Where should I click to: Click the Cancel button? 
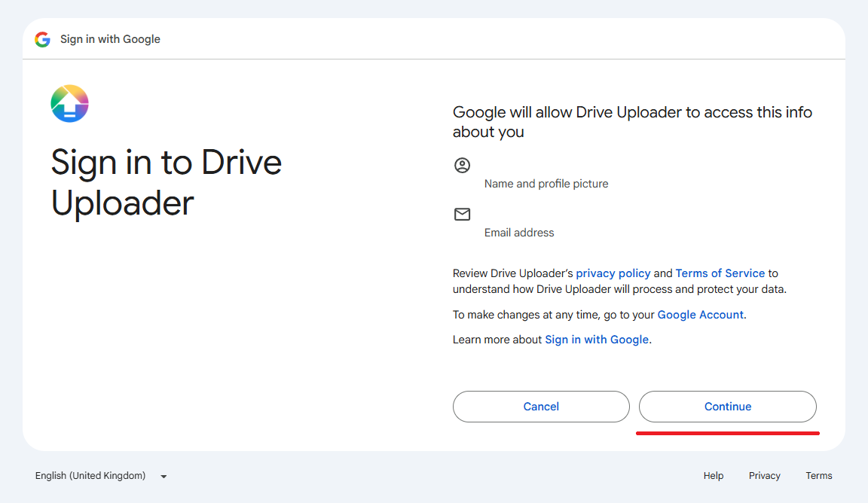click(x=541, y=407)
